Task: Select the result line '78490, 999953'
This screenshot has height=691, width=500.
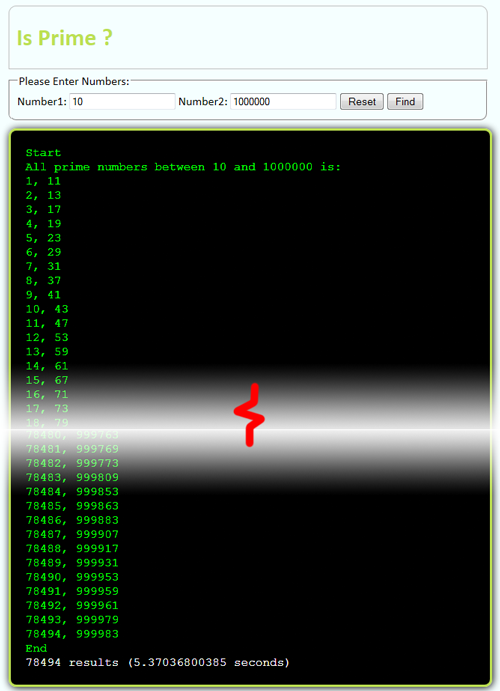Action: coord(72,577)
